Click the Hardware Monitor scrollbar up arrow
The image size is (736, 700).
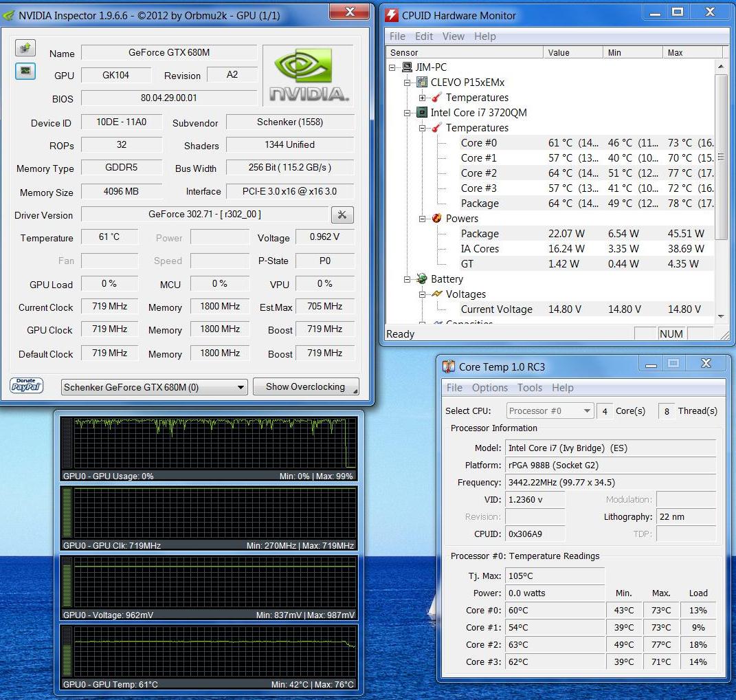(x=721, y=67)
